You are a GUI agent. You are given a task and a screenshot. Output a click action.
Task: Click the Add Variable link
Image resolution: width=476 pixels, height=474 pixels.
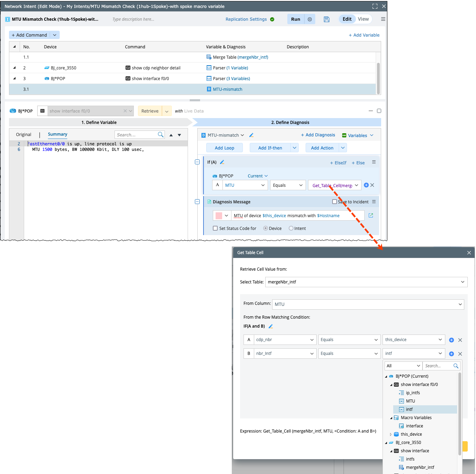click(x=364, y=35)
